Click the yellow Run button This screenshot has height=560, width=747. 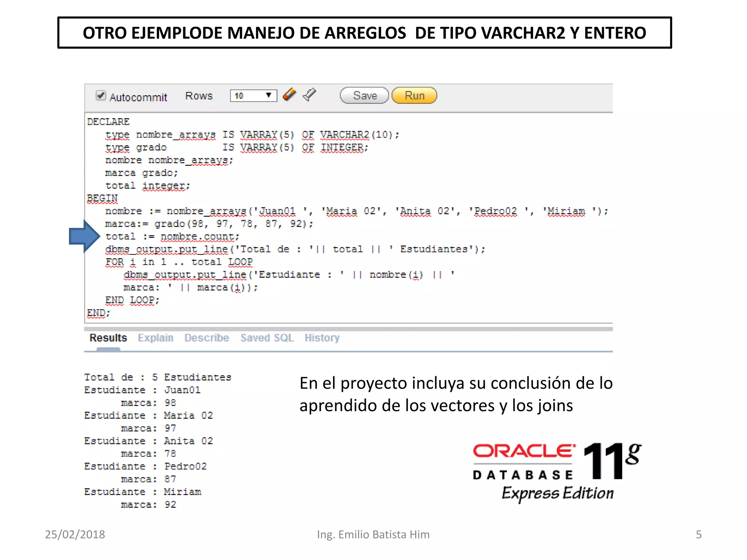(414, 96)
